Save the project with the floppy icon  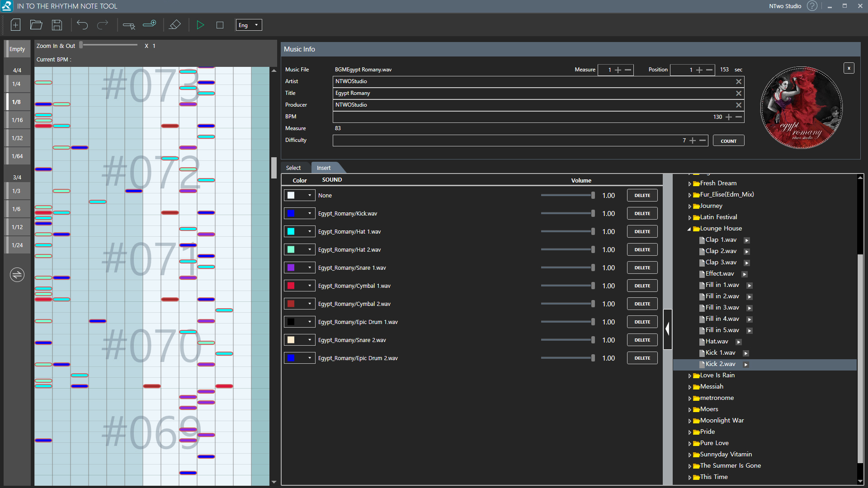[x=57, y=25]
